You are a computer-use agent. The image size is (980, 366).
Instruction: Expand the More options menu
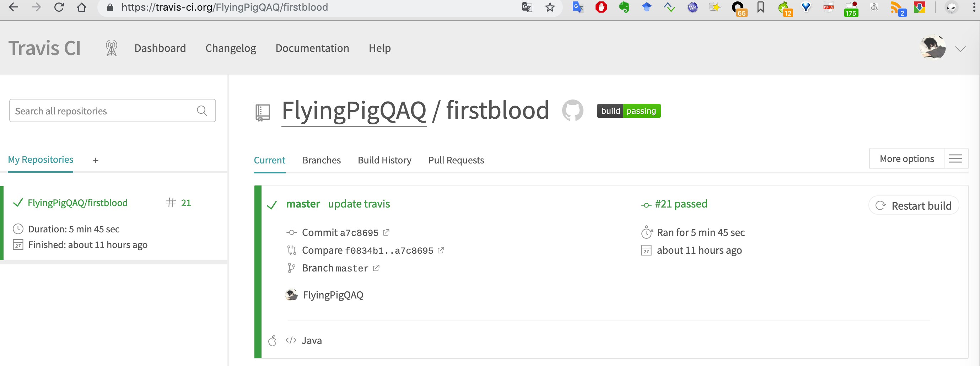coord(907,158)
